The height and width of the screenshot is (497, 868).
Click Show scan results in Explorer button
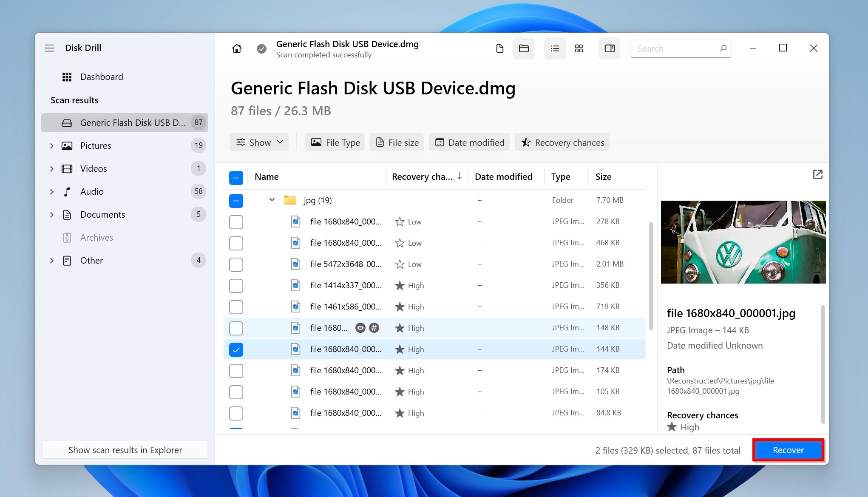(125, 450)
